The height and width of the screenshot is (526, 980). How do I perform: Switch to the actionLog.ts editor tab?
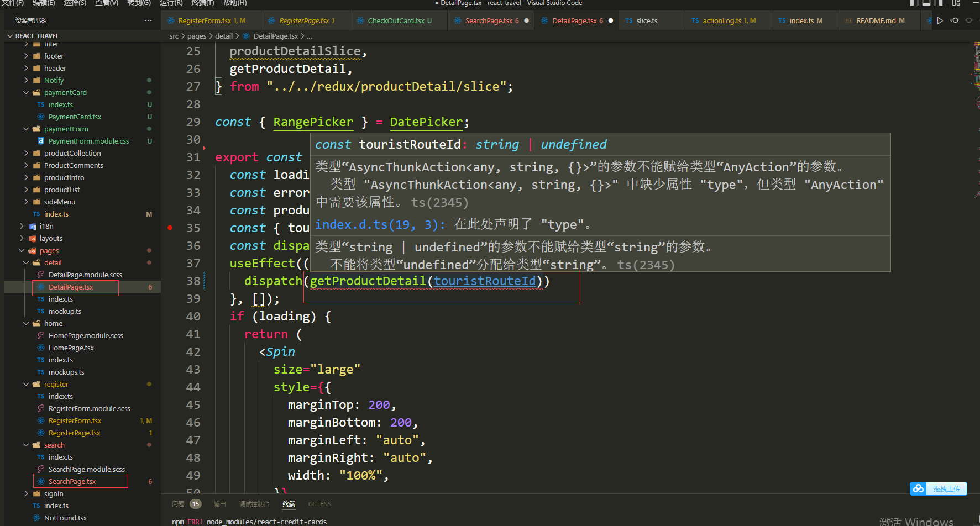pyautogui.click(x=729, y=20)
